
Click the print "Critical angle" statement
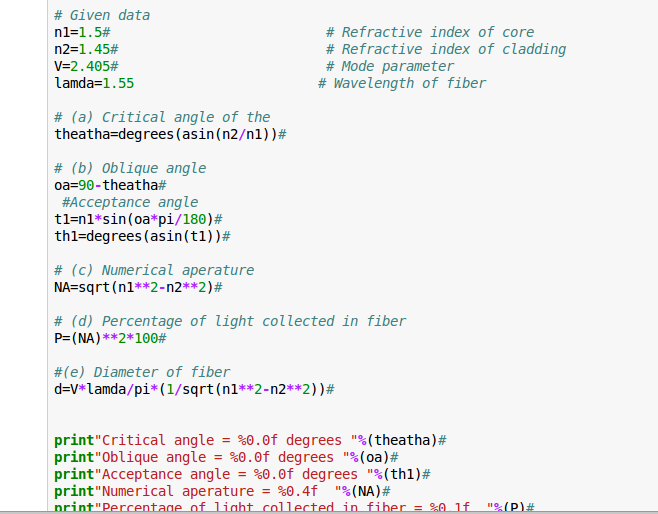point(250,440)
